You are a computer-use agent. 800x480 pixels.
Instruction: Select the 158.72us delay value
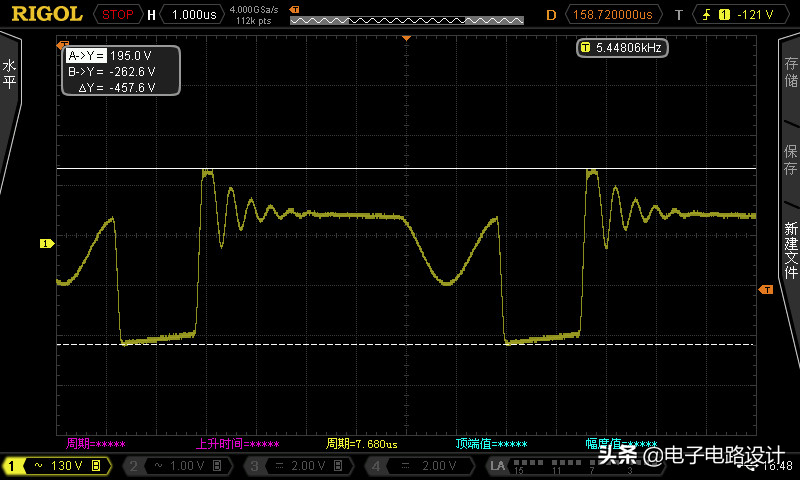(x=612, y=15)
